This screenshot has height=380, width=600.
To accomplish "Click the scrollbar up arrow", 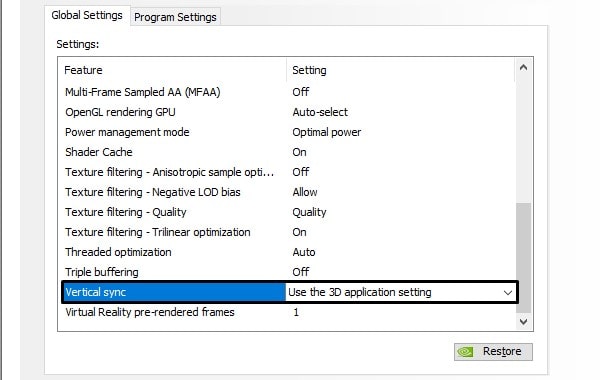I will click(x=523, y=68).
